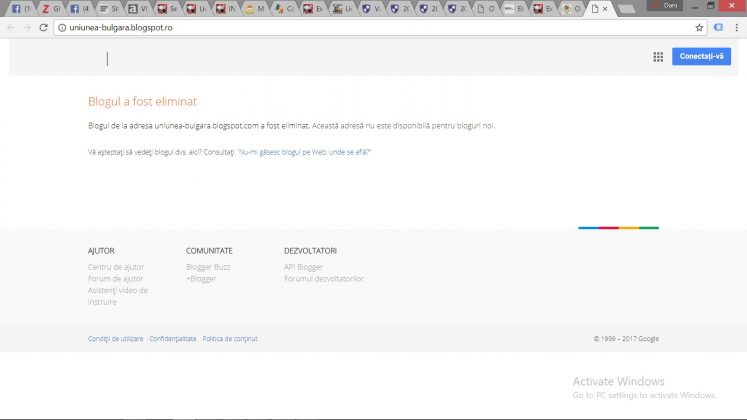Open Politica de conținut footer link
Screen dimensions: 747x420
[230, 339]
